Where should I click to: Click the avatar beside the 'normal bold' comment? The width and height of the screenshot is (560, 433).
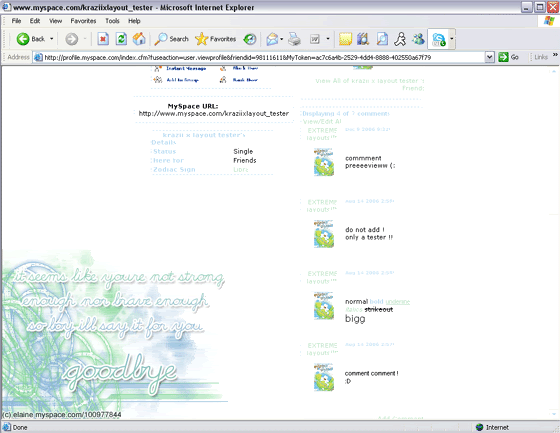coord(324,306)
